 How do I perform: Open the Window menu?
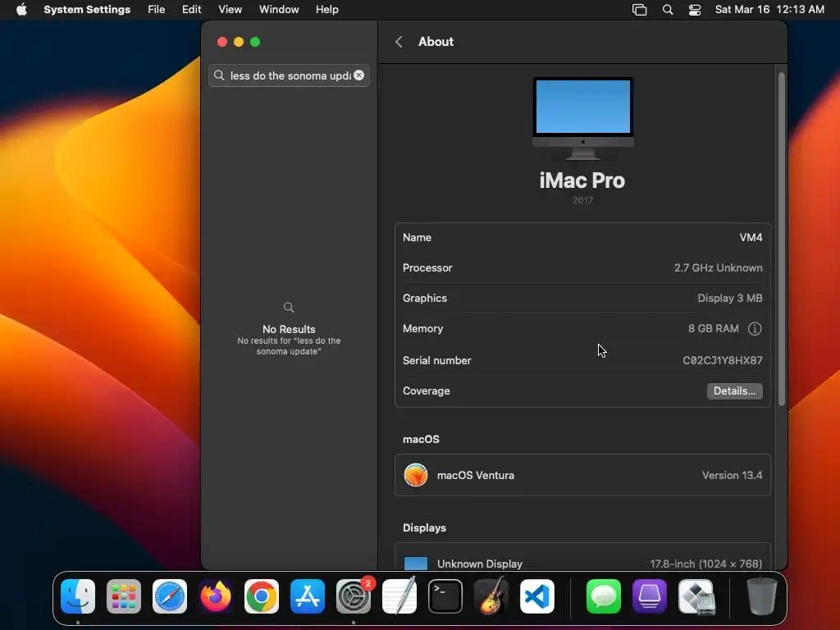click(279, 10)
